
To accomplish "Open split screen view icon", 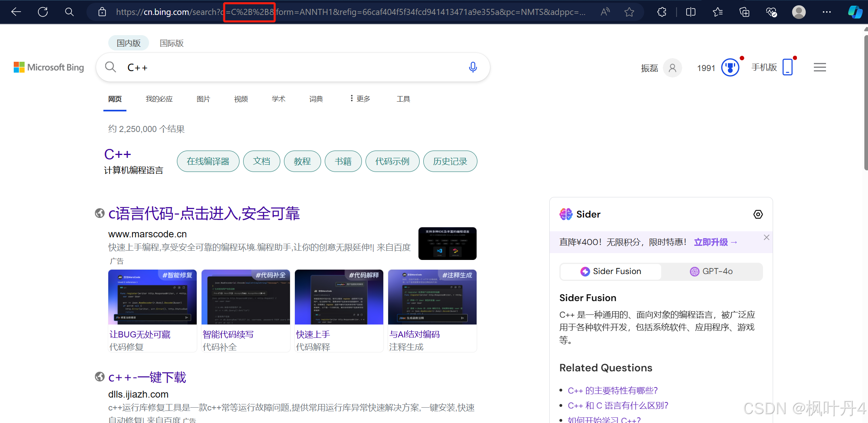I will (691, 12).
